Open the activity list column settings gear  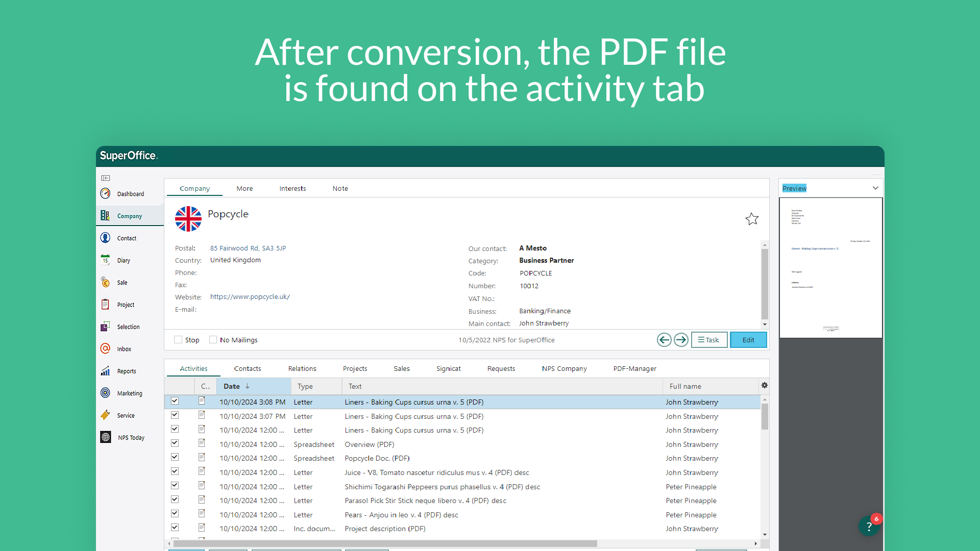click(765, 386)
